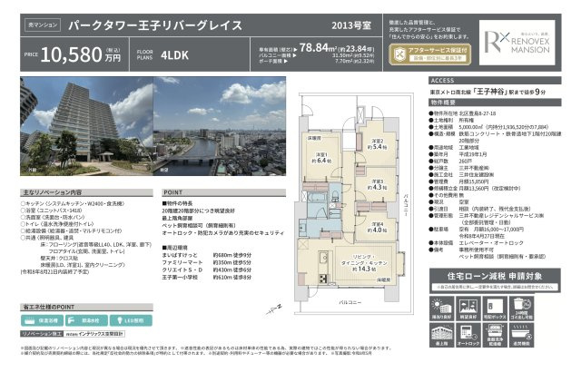The image size is (581, 392).
Task: Click the station name 王子神谷
Action: (490, 91)
